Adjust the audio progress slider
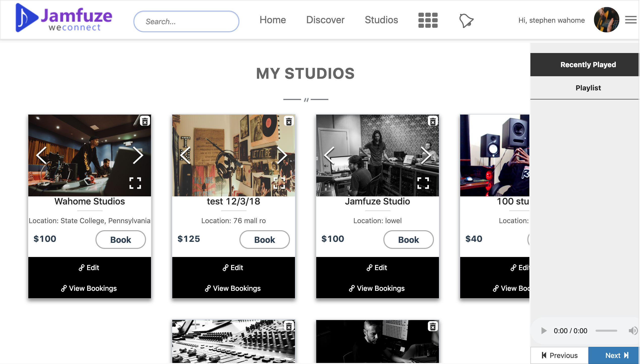This screenshot has width=640, height=364. point(606,331)
